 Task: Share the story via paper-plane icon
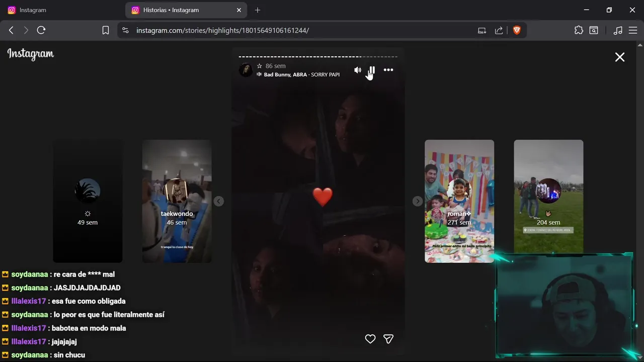click(x=388, y=339)
